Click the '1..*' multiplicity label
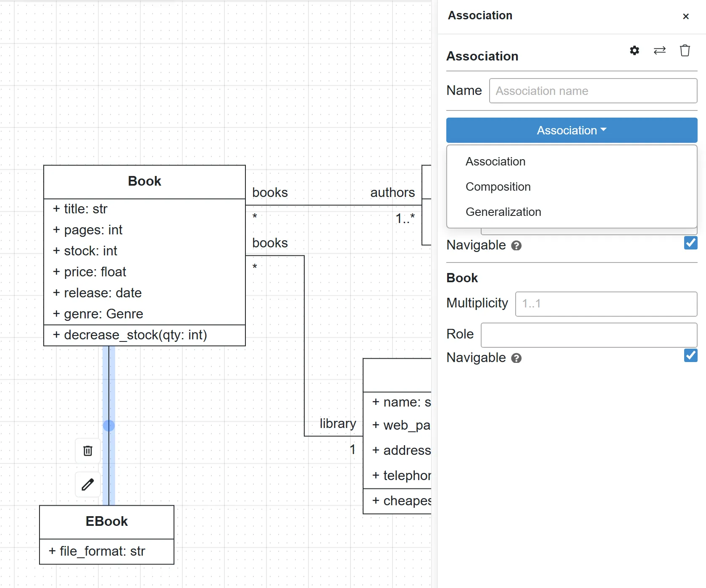The width and height of the screenshot is (706, 588). click(x=405, y=218)
